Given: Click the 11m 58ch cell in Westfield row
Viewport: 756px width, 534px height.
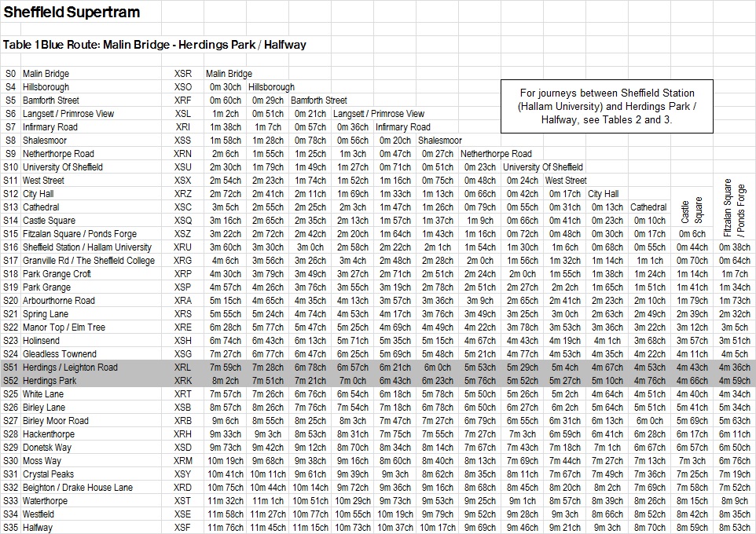Looking at the screenshot, I should pos(226,514).
